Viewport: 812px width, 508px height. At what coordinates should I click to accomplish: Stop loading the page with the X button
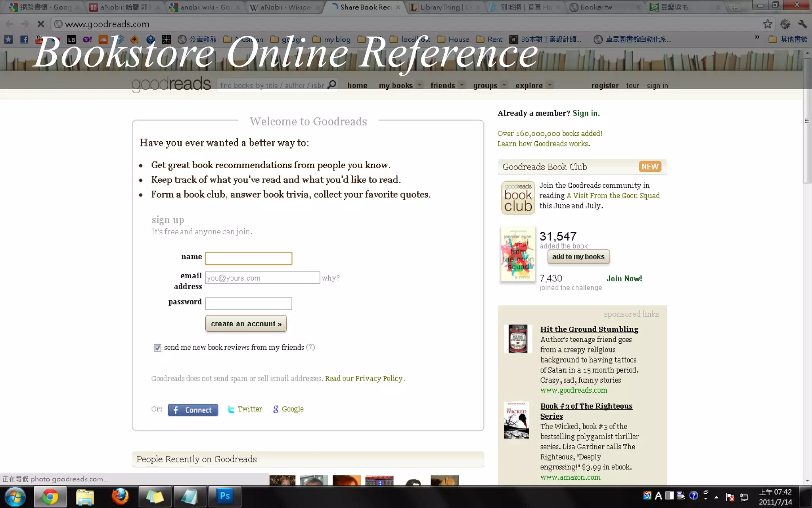coord(40,24)
